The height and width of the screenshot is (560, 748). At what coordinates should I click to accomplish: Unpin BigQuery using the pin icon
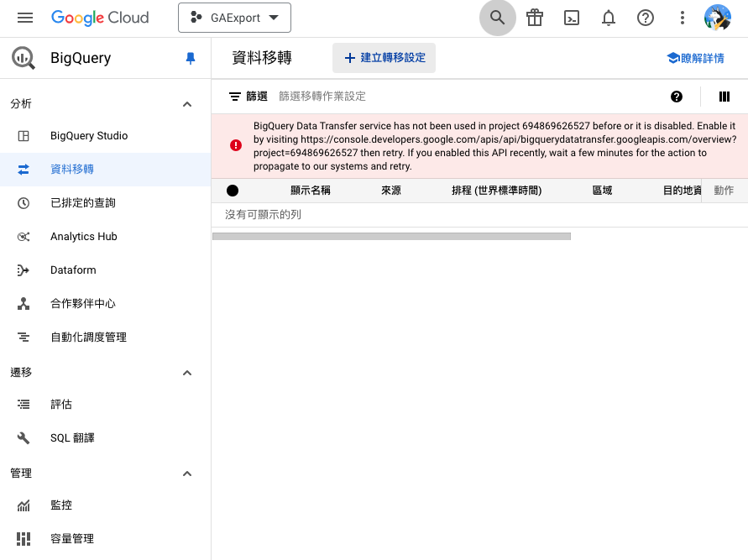[x=191, y=58]
